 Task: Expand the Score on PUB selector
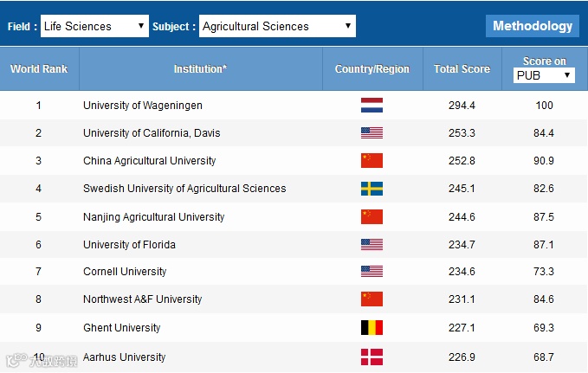click(x=543, y=75)
